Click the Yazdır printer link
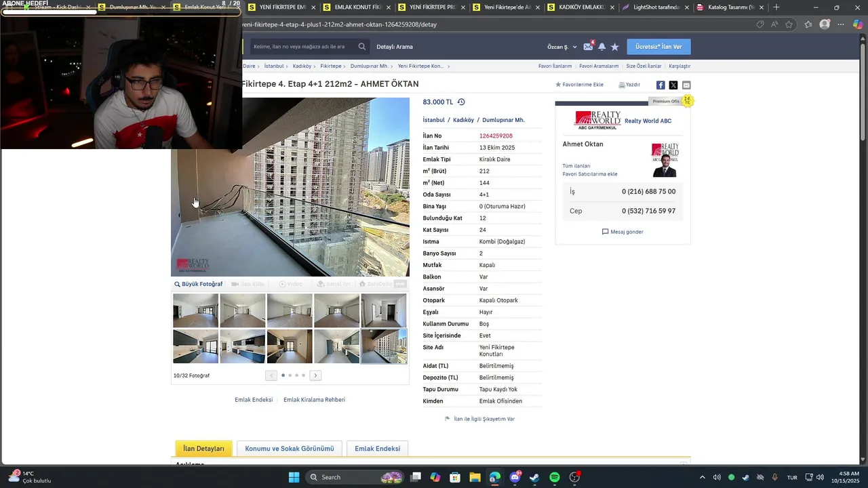The height and width of the screenshot is (488, 868). click(x=629, y=85)
